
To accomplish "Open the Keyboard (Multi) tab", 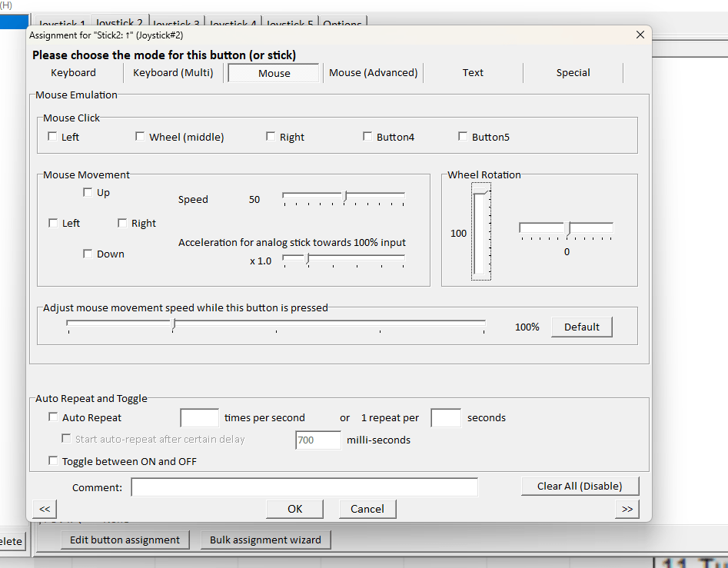I will click(173, 73).
